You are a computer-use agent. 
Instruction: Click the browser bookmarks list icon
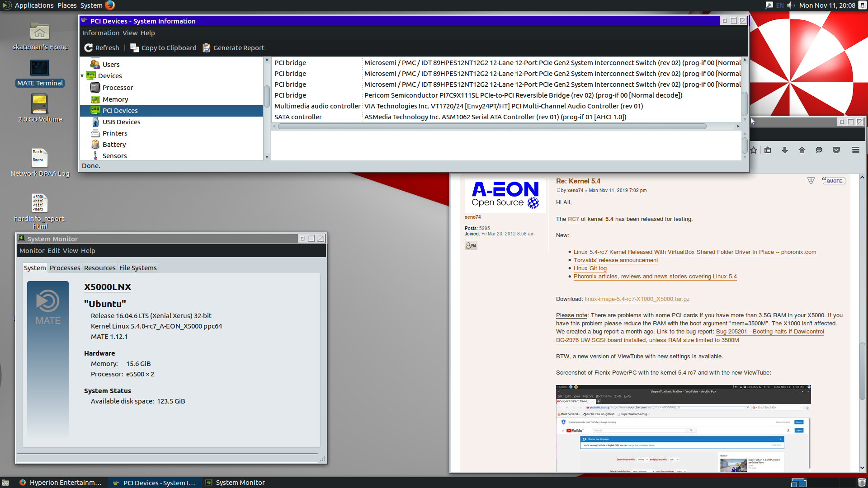[768, 150]
